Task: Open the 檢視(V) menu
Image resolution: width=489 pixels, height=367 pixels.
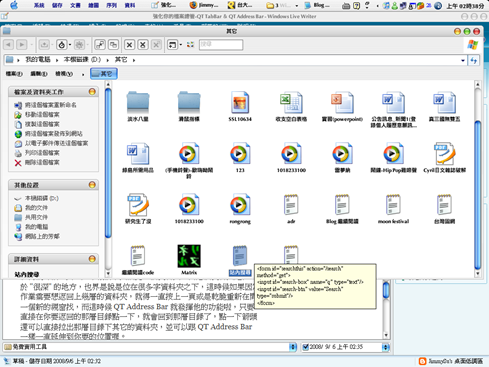Action: (64, 74)
